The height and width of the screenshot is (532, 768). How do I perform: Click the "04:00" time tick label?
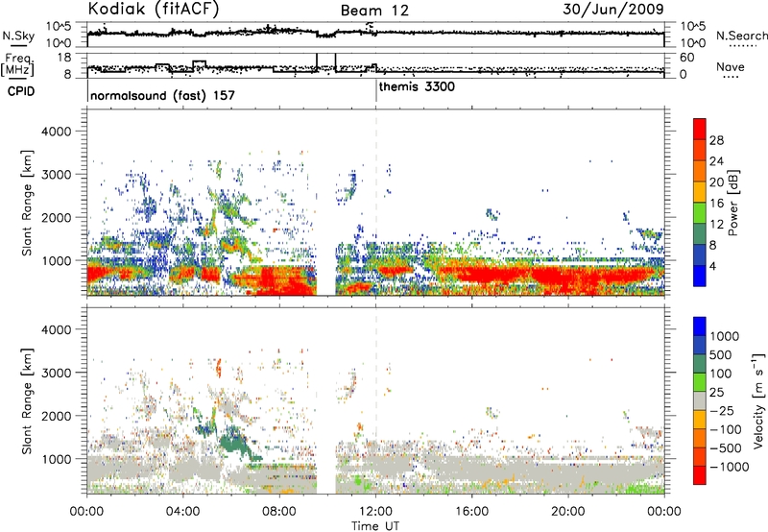[183, 512]
